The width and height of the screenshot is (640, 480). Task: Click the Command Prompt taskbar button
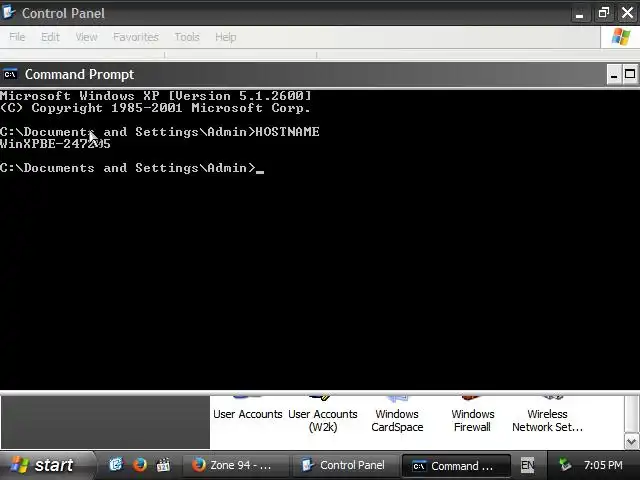(456, 466)
